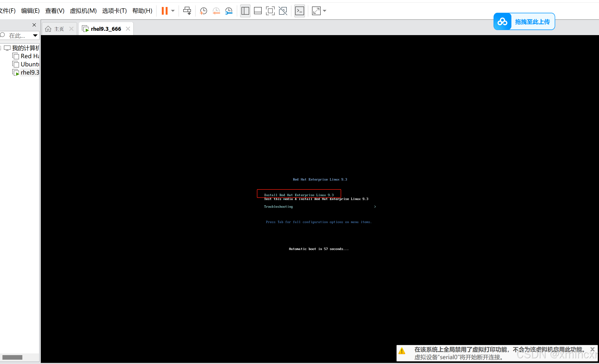Image resolution: width=599 pixels, height=364 pixels.
Task: Close the virtual printing warning notification
Action: pos(592,349)
